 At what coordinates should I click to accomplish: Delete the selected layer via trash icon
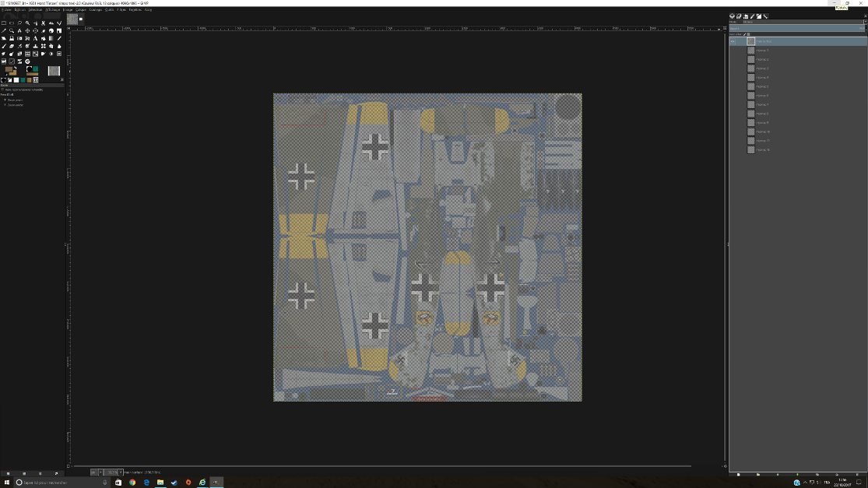pyautogui.click(x=857, y=474)
